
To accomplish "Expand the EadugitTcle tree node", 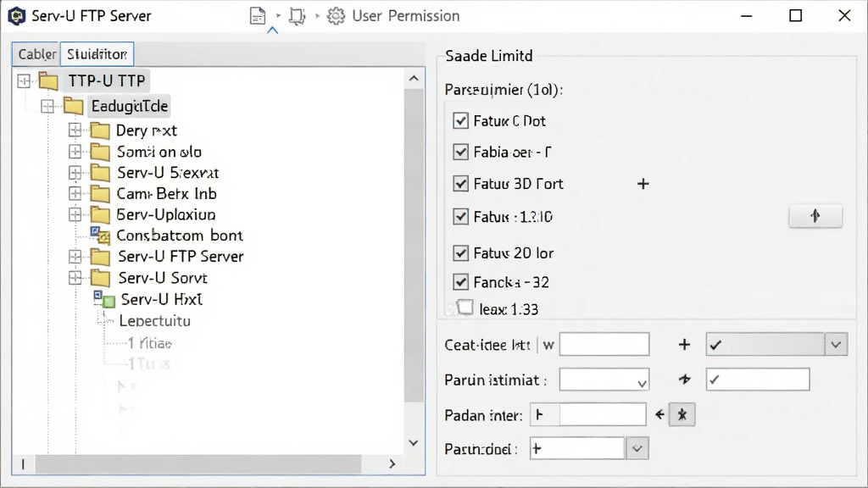I will pos(47,106).
